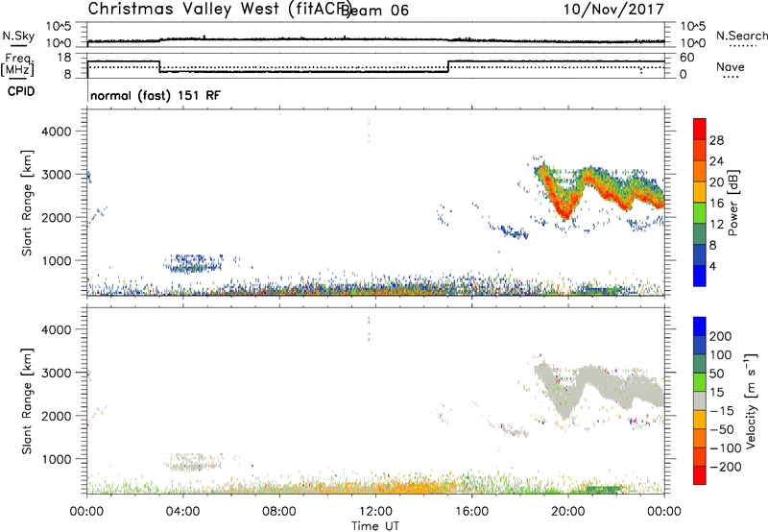
Task: Click "Slant Range [km]" on power panel
Action: (27, 203)
